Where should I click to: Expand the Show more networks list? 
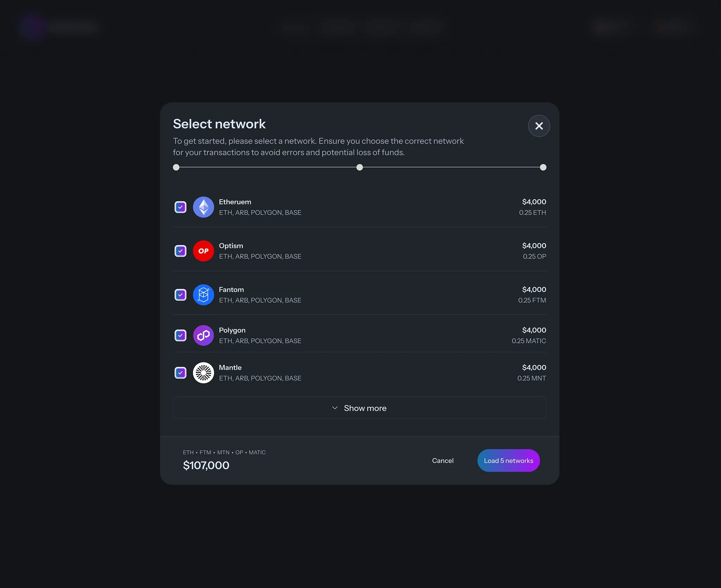click(359, 408)
